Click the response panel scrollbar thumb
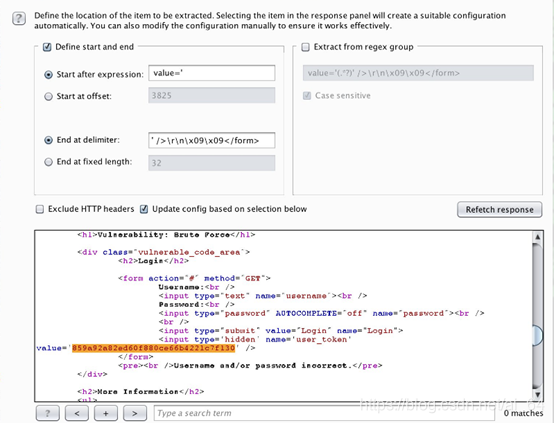This screenshot has width=554, height=423. (537, 335)
